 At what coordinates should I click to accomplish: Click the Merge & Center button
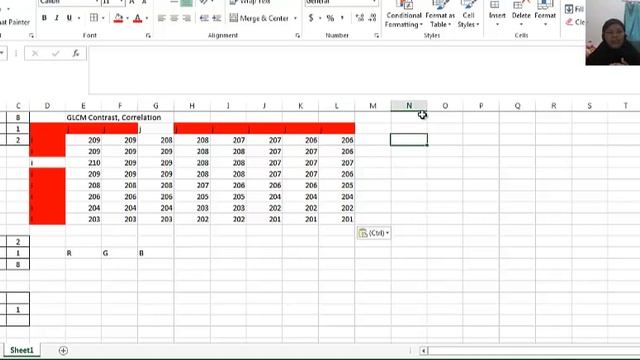[x=260, y=18]
